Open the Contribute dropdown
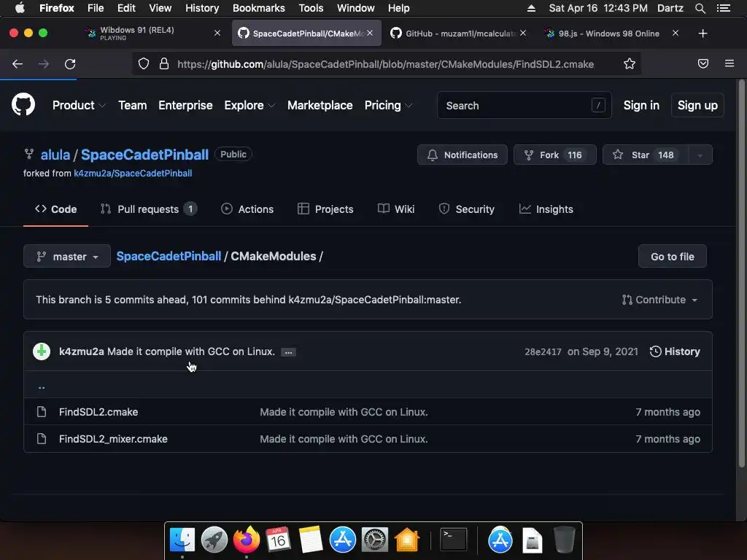Image resolution: width=747 pixels, height=560 pixels. point(659,300)
